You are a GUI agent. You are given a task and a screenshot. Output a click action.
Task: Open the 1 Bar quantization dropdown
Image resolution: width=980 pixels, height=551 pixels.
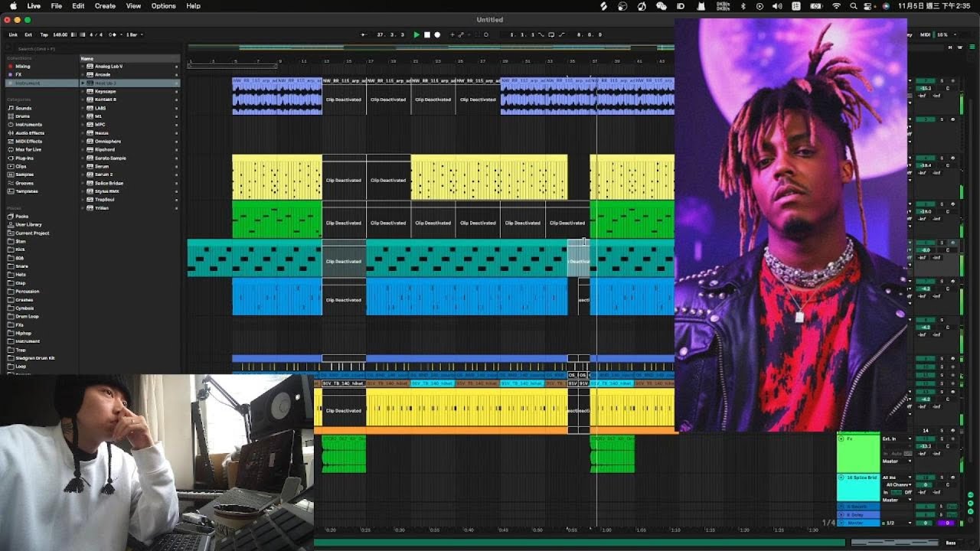pos(133,34)
